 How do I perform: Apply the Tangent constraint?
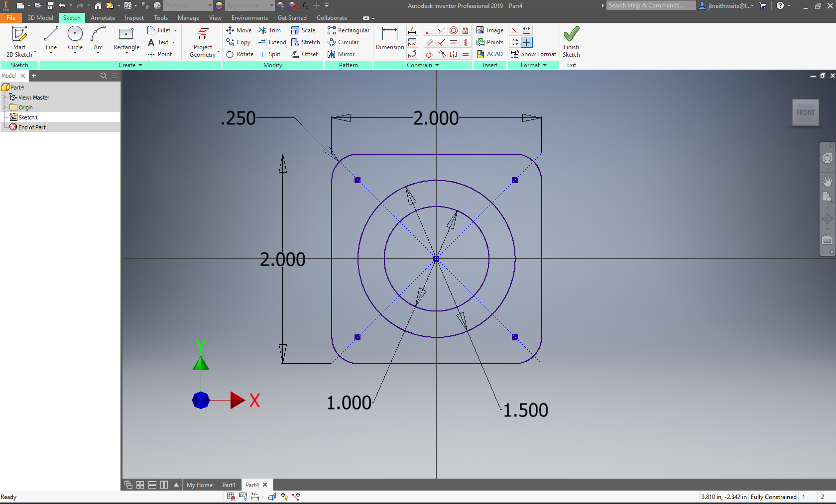tap(430, 54)
